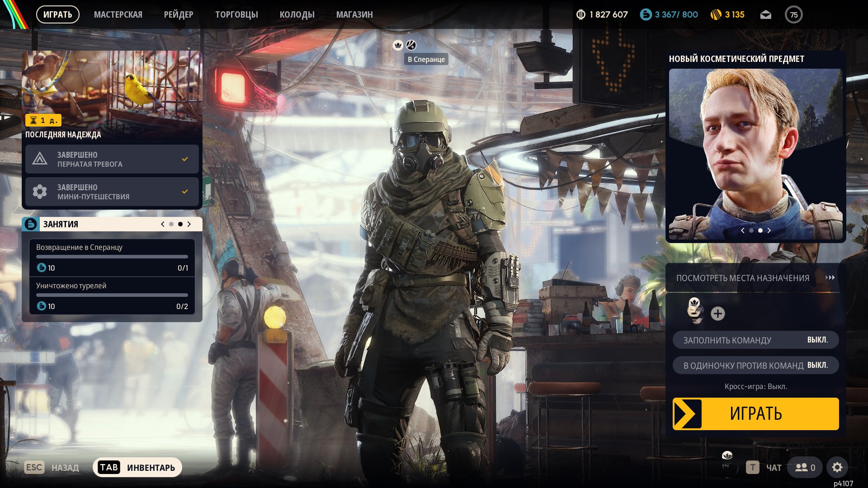Viewport: 868px width, 488px height.
Task: Click the Новый косметический предмет heading
Action: (736, 59)
